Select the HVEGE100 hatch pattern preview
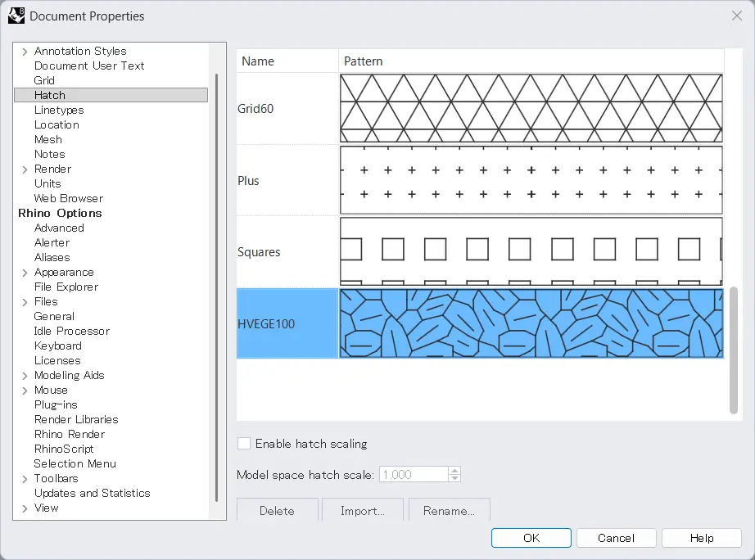The width and height of the screenshot is (755, 560). tap(531, 323)
